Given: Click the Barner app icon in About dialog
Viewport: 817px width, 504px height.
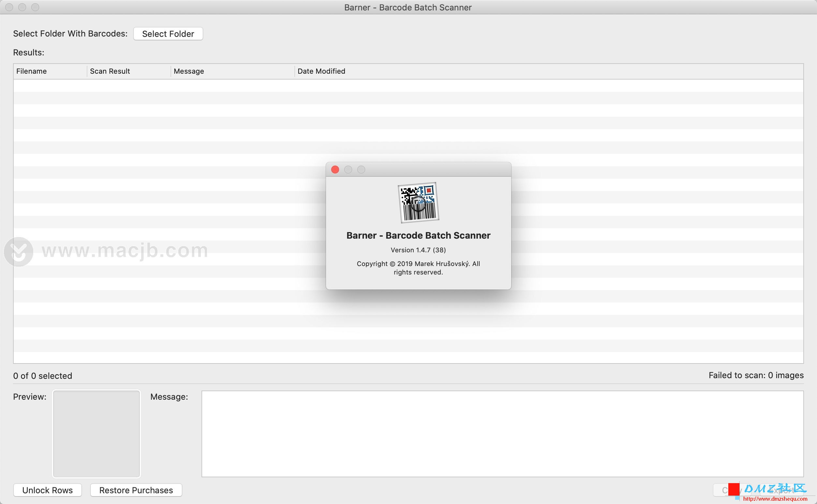Looking at the screenshot, I should [418, 202].
